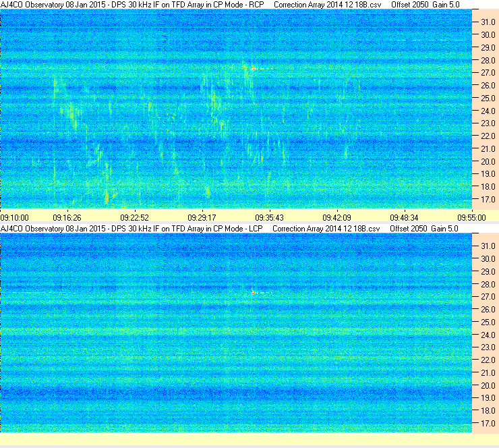This screenshot has height=448, width=499.
Task: Select the 17.0 frequency label in LCP panel
Action: (488, 424)
